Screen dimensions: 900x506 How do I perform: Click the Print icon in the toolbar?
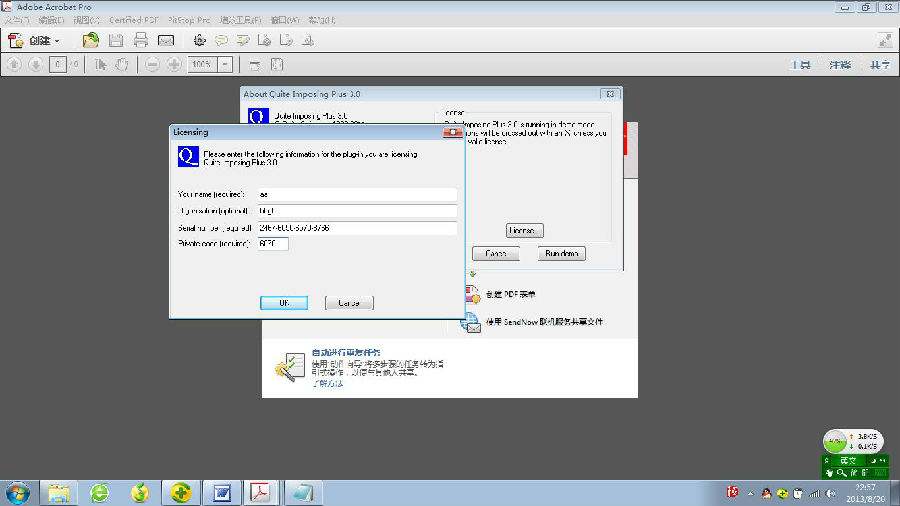point(141,40)
